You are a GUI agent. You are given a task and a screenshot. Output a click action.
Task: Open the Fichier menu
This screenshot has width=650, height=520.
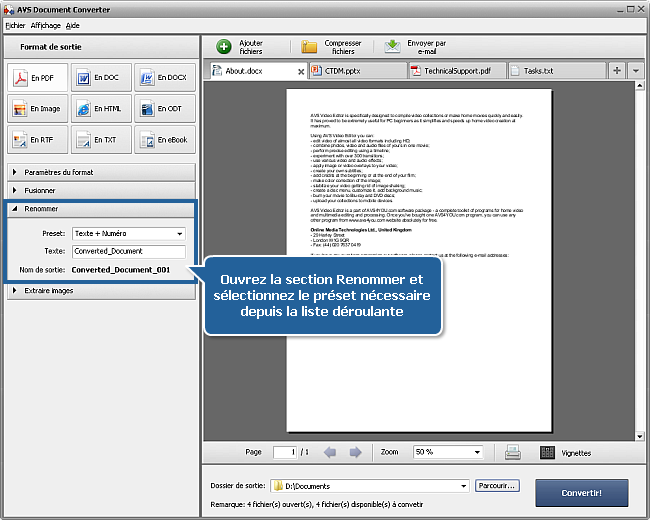pyautogui.click(x=15, y=25)
